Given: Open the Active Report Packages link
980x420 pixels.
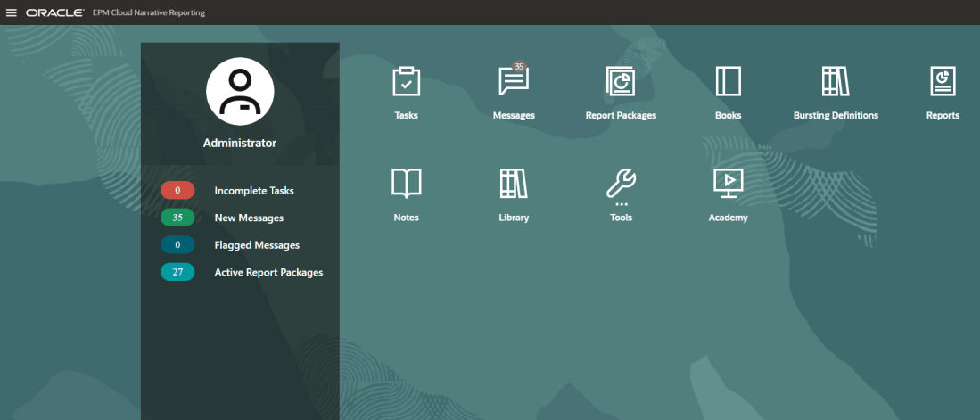Looking at the screenshot, I should click(x=268, y=272).
